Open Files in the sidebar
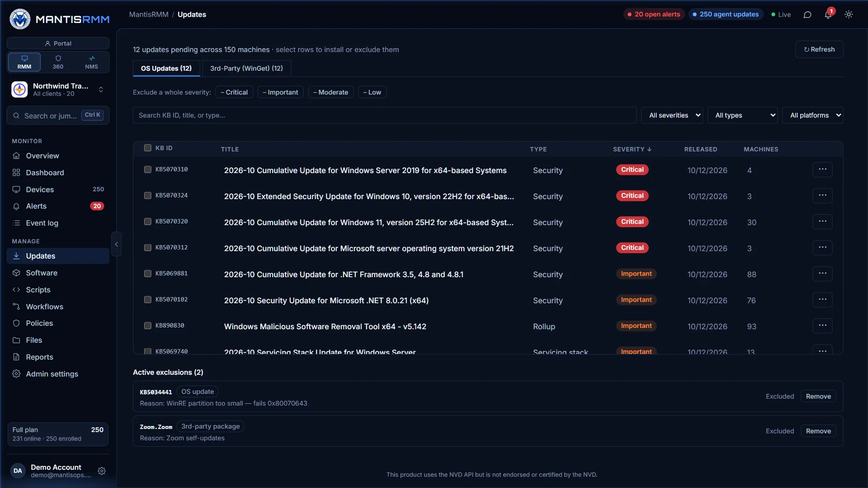 (x=58, y=340)
